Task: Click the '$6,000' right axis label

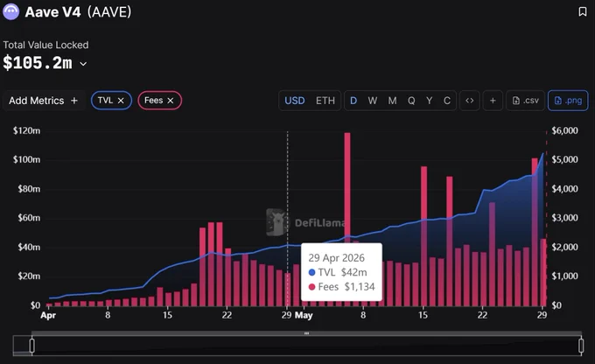Action: [x=564, y=130]
